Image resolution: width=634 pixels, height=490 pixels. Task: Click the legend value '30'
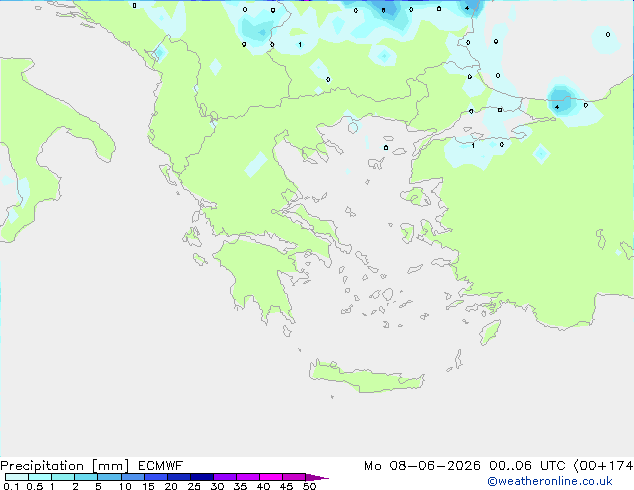[217, 486]
